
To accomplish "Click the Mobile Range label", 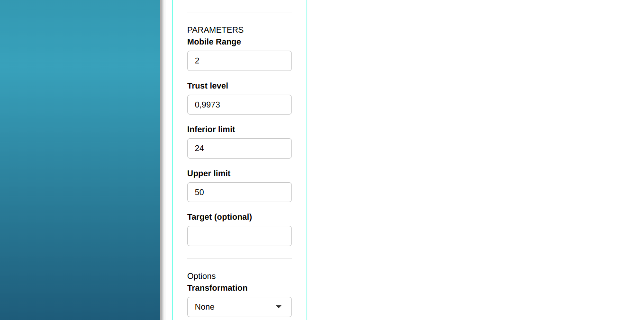I will [214, 42].
